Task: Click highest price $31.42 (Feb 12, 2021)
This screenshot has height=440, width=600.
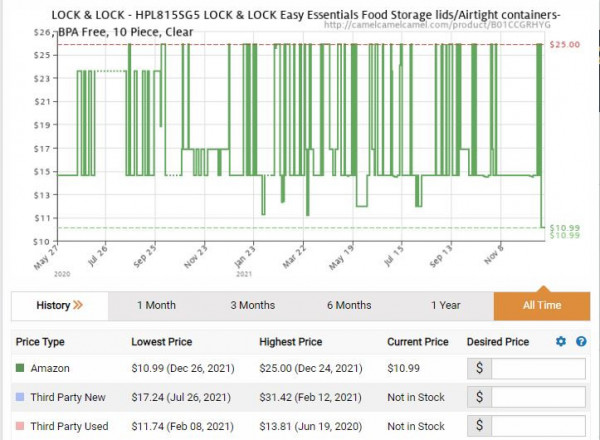Action: (x=310, y=397)
